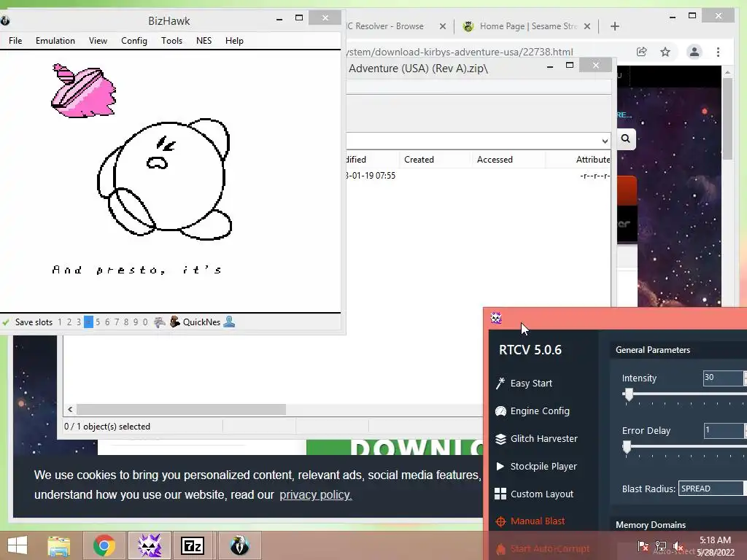Click the highlighted save slot 4
Image resolution: width=747 pixels, height=560 pixels.
88,322
